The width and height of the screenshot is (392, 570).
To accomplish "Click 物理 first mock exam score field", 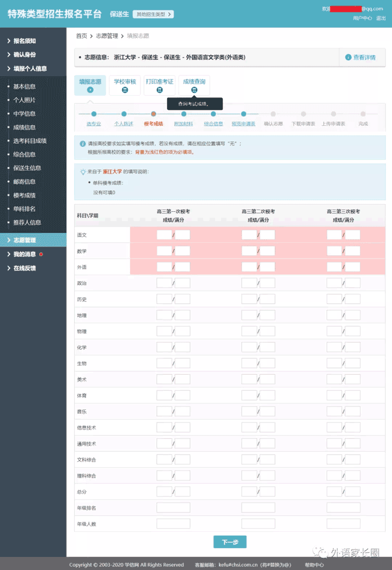I will coord(164,331).
